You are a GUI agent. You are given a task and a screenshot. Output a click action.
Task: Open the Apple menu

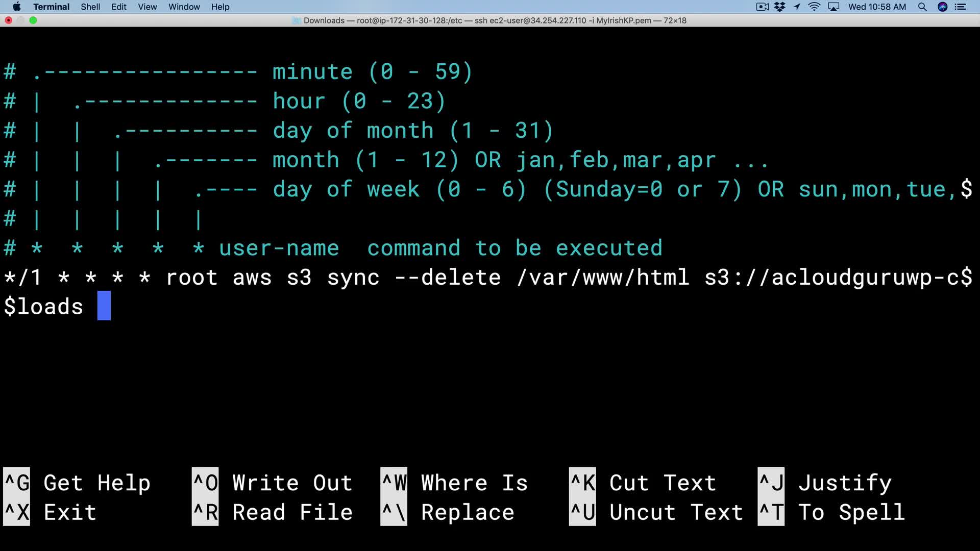tap(16, 7)
